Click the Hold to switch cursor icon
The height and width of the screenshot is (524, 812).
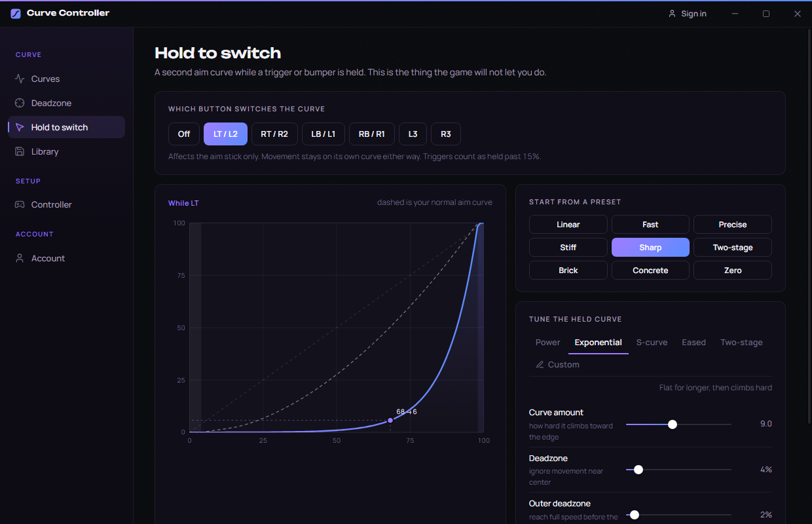pyautogui.click(x=20, y=127)
